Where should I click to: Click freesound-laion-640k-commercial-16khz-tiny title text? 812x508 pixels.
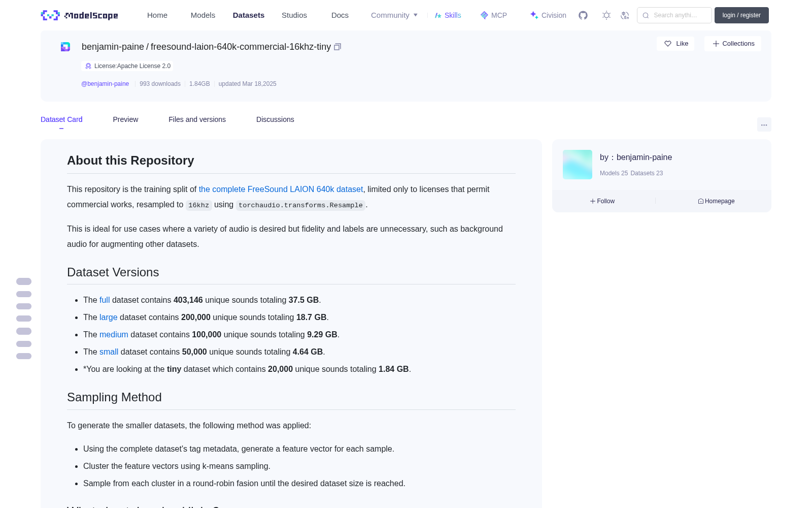[241, 47]
